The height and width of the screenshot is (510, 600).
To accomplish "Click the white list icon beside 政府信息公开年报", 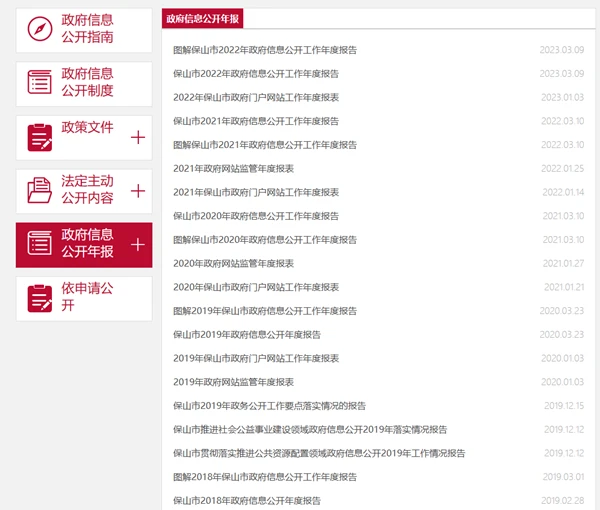I will coord(40,244).
